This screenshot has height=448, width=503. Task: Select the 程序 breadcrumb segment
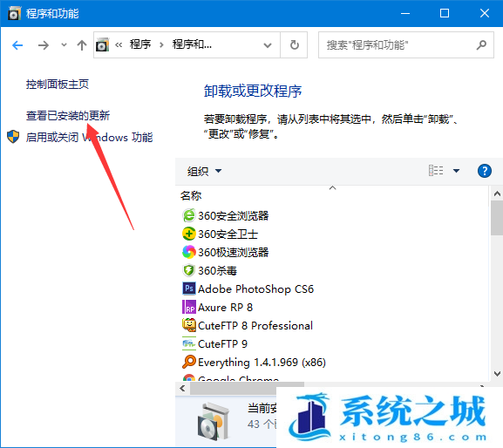[140, 44]
